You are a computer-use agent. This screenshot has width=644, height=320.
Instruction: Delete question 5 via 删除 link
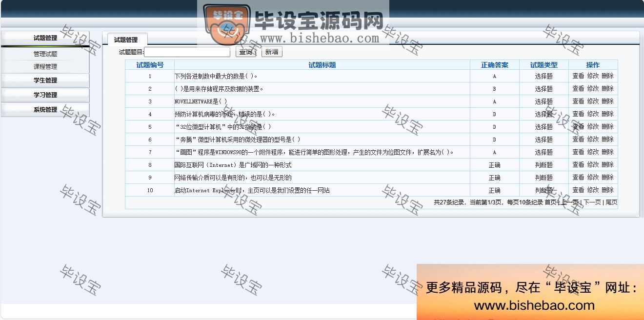[607, 127]
